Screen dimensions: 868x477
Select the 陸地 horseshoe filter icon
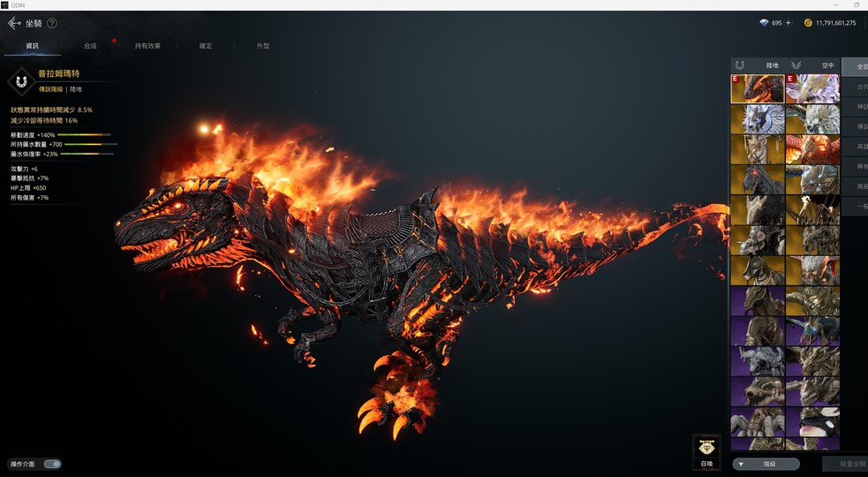click(x=739, y=65)
